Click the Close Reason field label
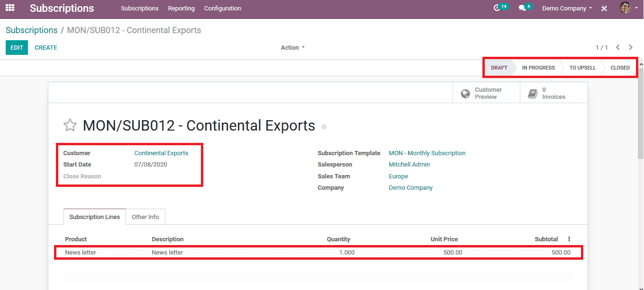This screenshot has height=290, width=644. click(82, 176)
